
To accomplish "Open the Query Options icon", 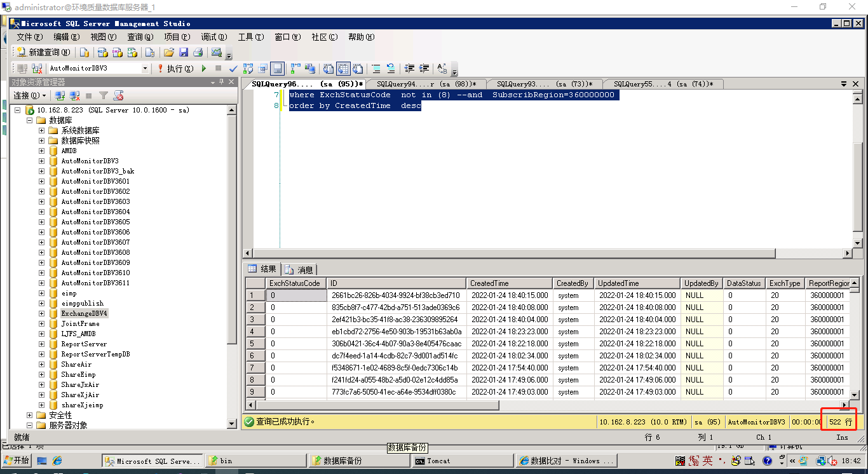I will point(263,68).
